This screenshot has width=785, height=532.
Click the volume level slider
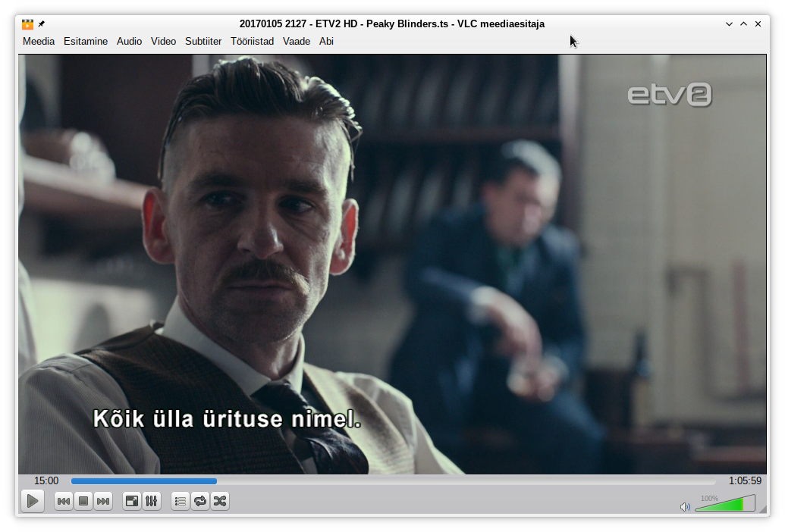pyautogui.click(x=724, y=504)
